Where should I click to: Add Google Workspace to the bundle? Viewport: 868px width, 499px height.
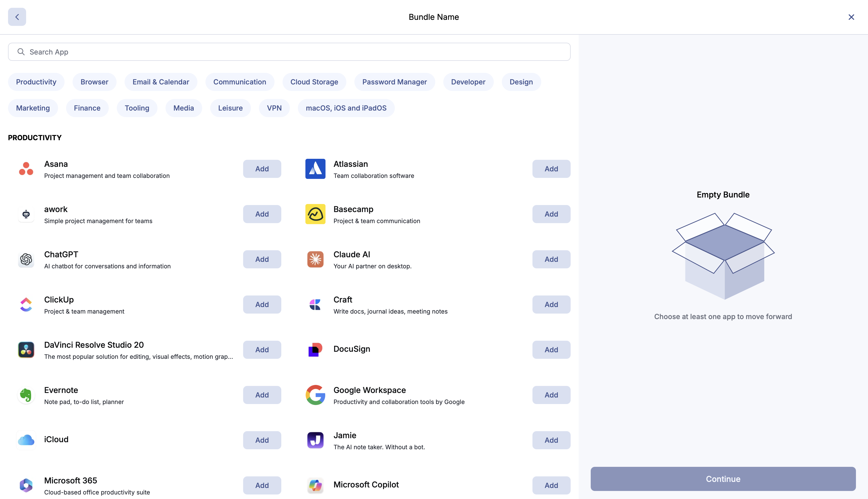[552, 395]
